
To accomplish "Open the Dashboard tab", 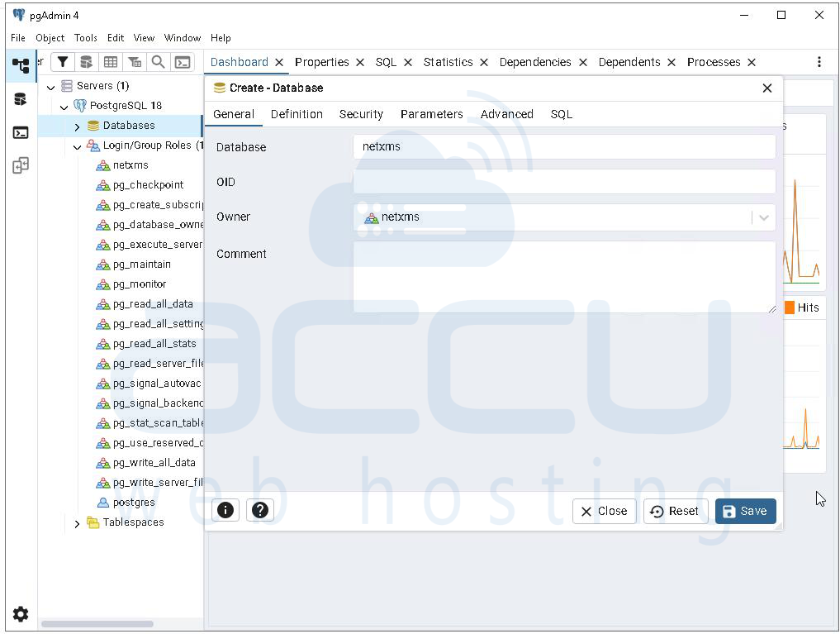I will tap(239, 62).
